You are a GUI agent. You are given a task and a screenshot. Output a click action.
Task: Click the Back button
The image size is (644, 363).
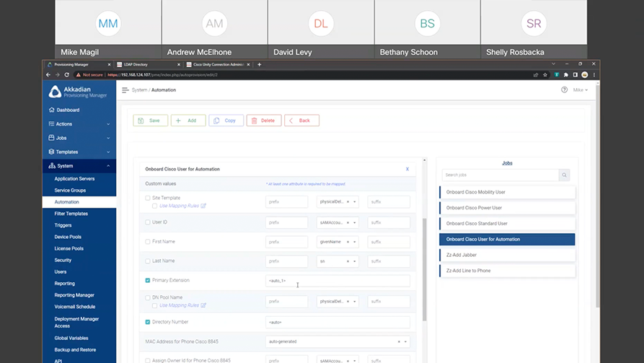pos(301,121)
